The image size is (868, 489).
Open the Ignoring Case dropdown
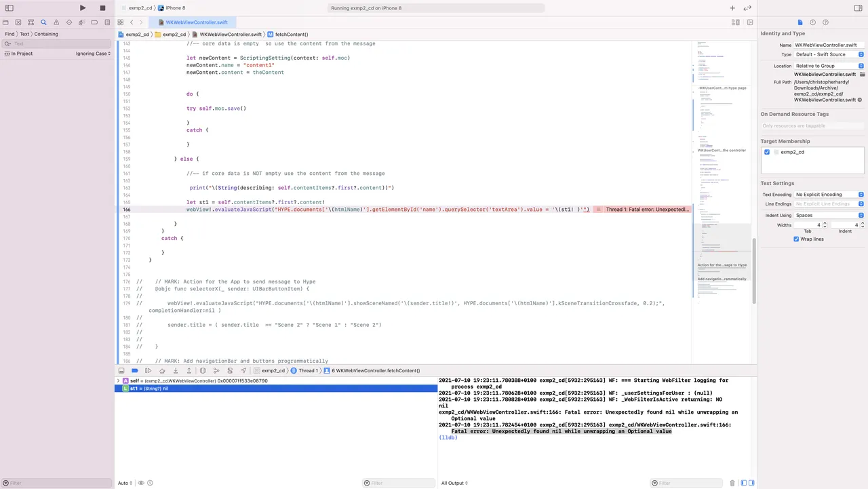pyautogui.click(x=93, y=54)
